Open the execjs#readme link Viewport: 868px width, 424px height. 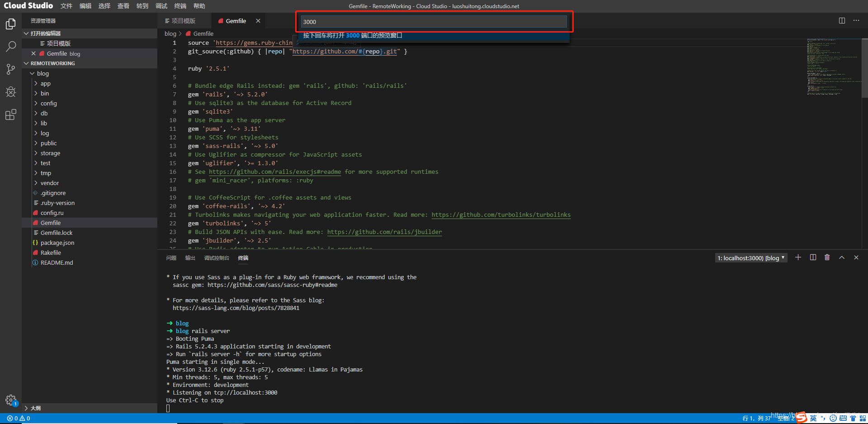point(275,172)
